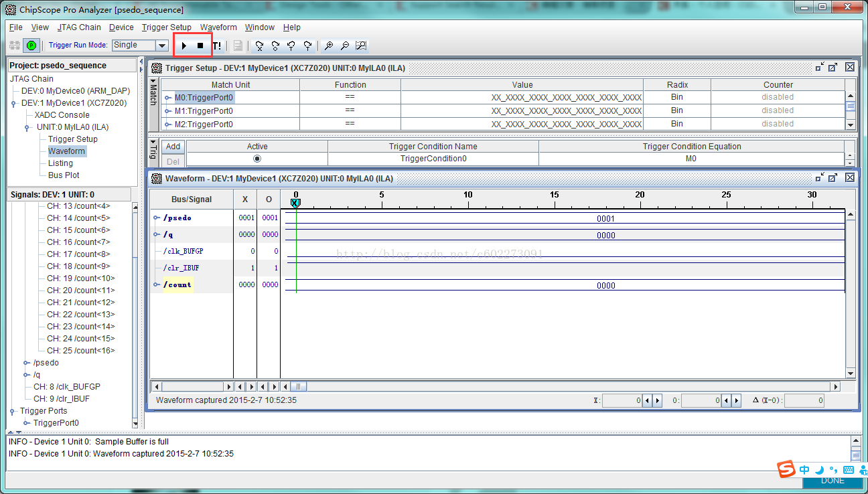Expand the /psedo bus in waveform

(157, 218)
